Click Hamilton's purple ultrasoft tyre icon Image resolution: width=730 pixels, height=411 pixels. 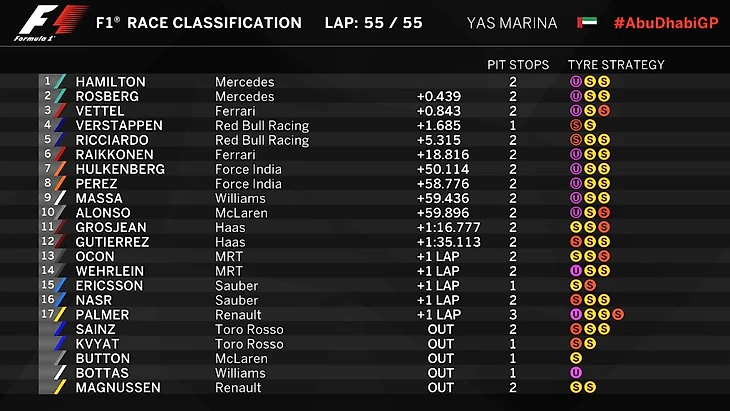pos(576,82)
